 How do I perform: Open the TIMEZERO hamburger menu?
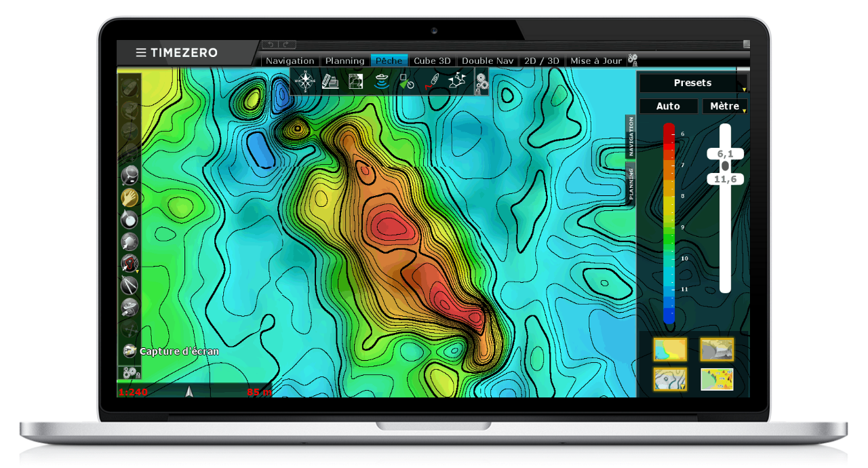(141, 53)
